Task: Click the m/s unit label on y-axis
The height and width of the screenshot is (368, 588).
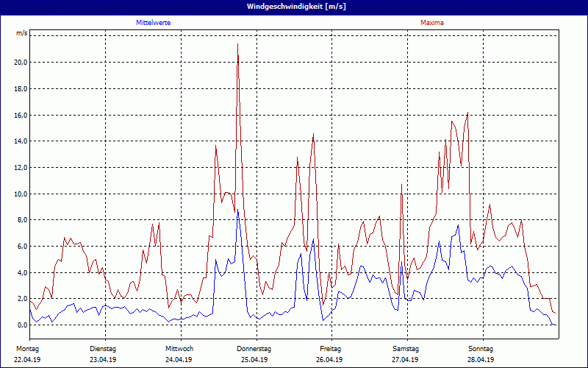Action: click(22, 34)
